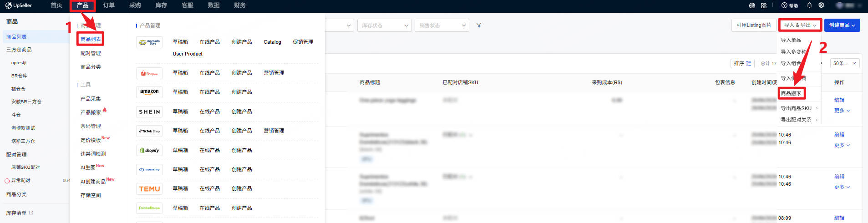The width and height of the screenshot is (868, 223).
Task: Click the Shopee logo
Action: click(x=149, y=73)
